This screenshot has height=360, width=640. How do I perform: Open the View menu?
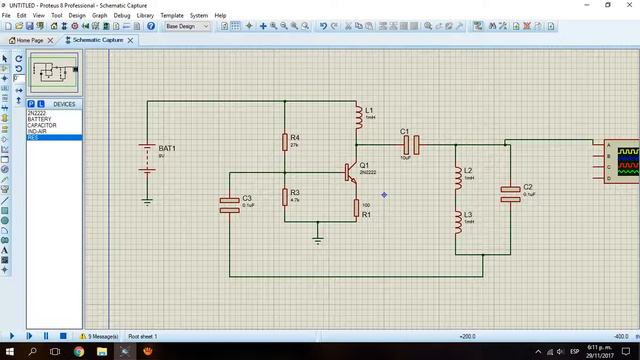(39, 16)
